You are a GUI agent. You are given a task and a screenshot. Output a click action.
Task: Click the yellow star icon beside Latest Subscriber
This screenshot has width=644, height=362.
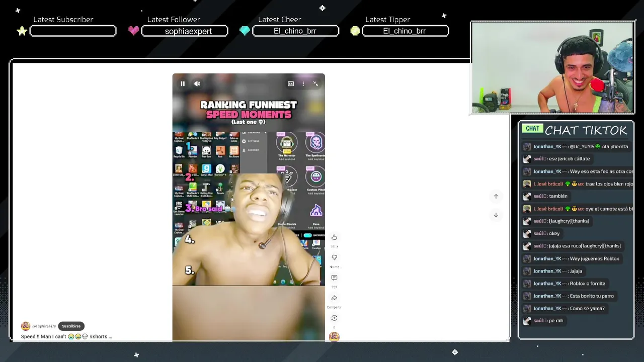(x=22, y=31)
